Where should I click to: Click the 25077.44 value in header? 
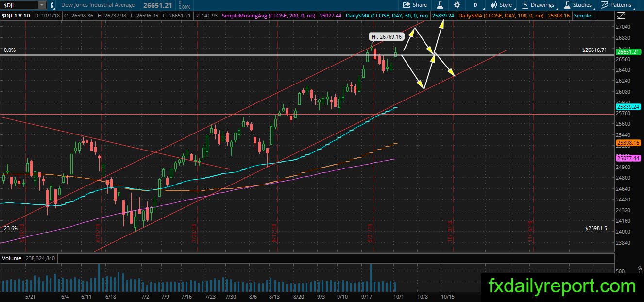pyautogui.click(x=330, y=16)
